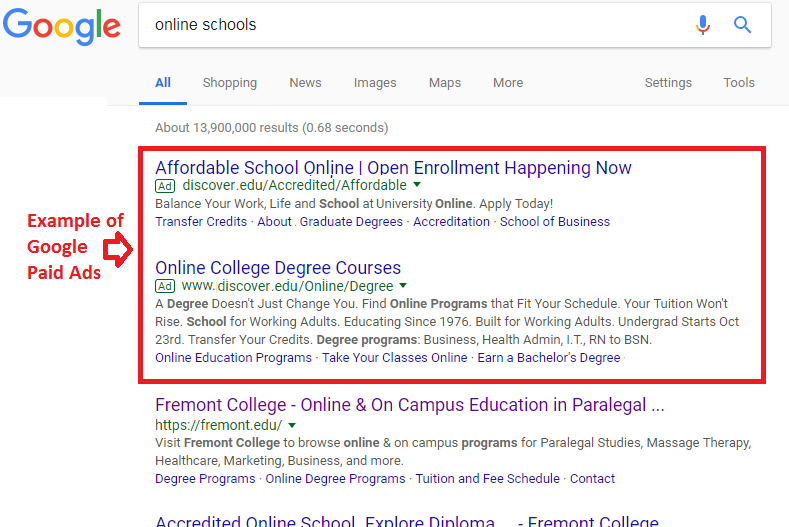Click the www.discover.edu/Online/Degree URL text

point(287,286)
